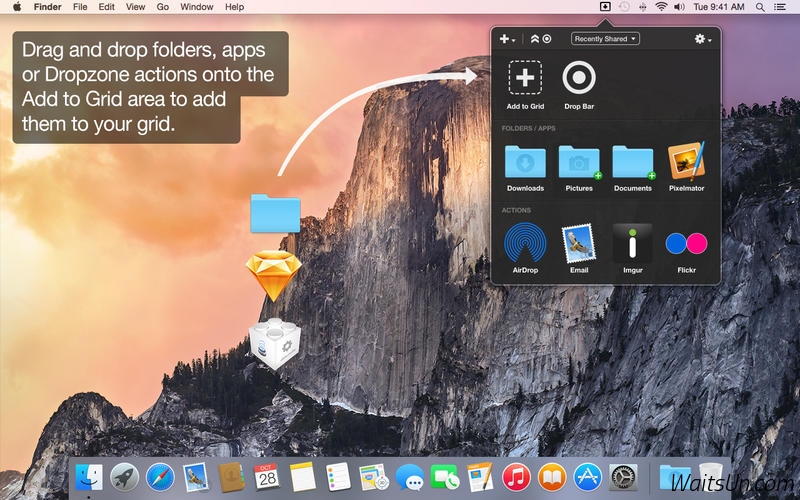Click the Wi-Fi status icon
Screen dimensions: 800x500
click(661, 7)
